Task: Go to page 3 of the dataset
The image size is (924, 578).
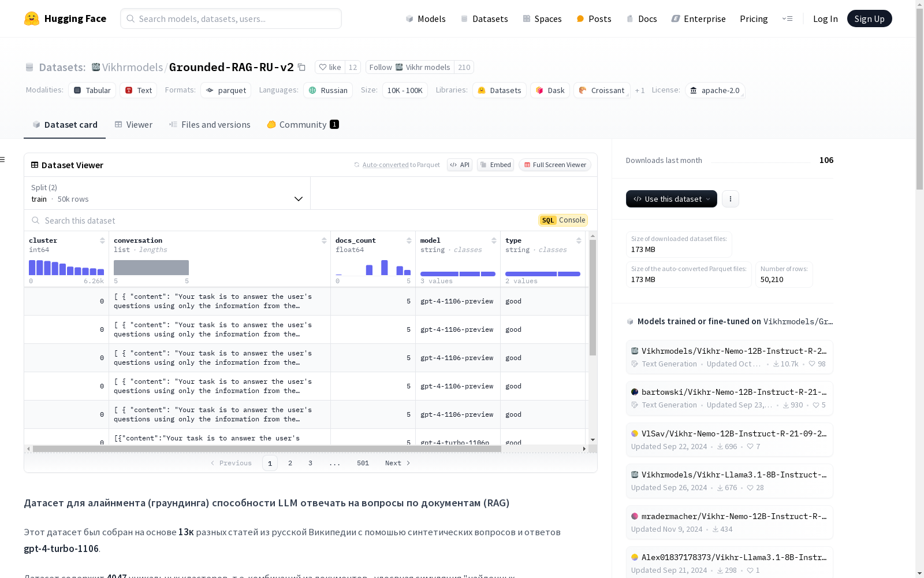Action: tap(310, 463)
